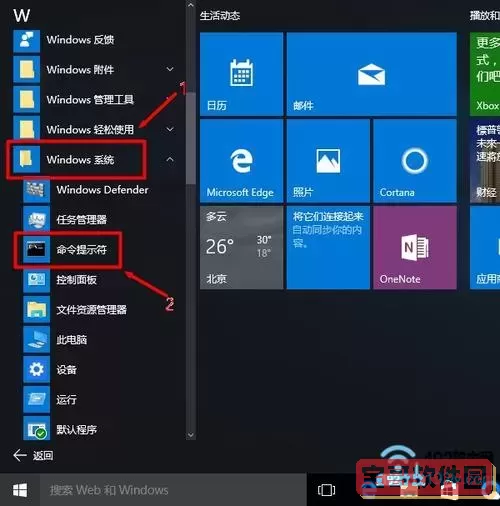
Task: Click the Windows 轻松使用 folder icon
Action: click(x=26, y=128)
